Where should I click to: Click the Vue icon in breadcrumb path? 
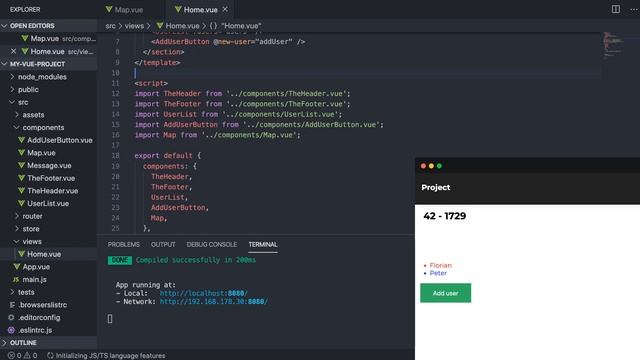click(x=160, y=26)
